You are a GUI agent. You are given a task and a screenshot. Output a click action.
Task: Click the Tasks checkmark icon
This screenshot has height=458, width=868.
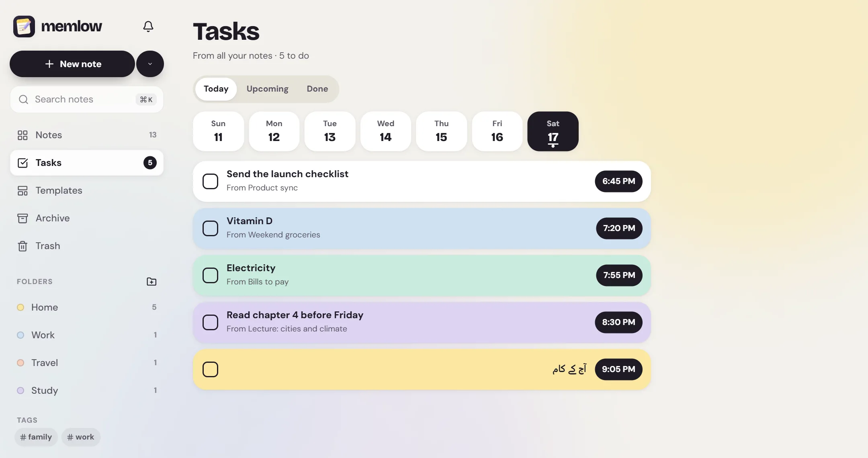point(23,163)
